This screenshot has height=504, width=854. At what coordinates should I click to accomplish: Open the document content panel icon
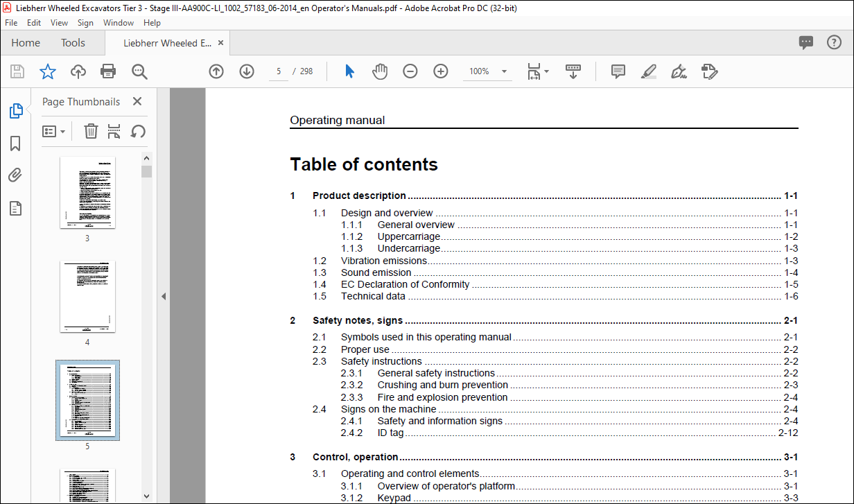click(x=15, y=208)
